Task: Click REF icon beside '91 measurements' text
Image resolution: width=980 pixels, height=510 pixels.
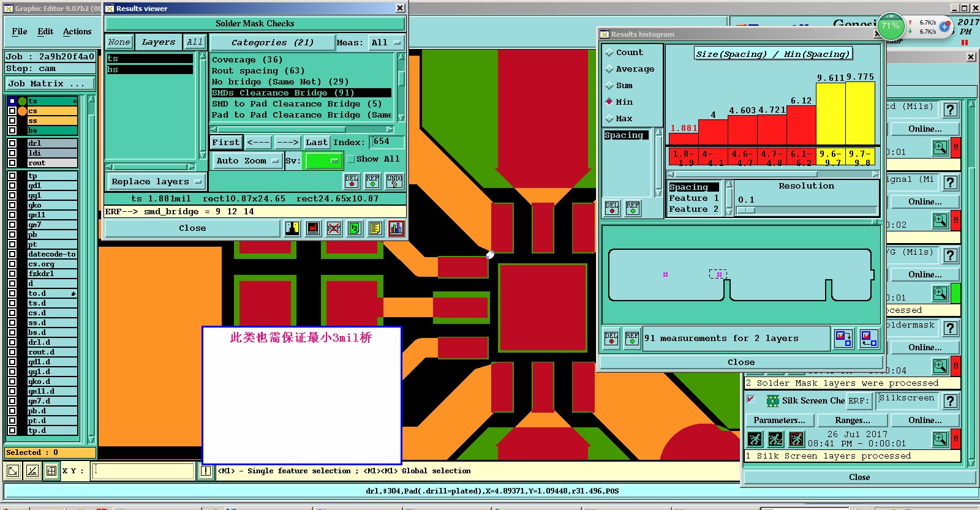Action: (632, 339)
